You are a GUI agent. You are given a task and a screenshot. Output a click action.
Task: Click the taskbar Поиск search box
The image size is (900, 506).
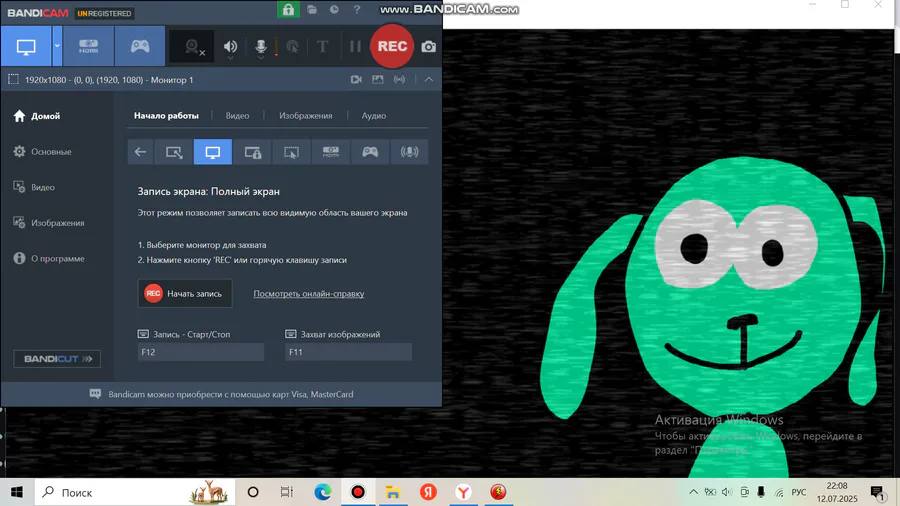(135, 492)
